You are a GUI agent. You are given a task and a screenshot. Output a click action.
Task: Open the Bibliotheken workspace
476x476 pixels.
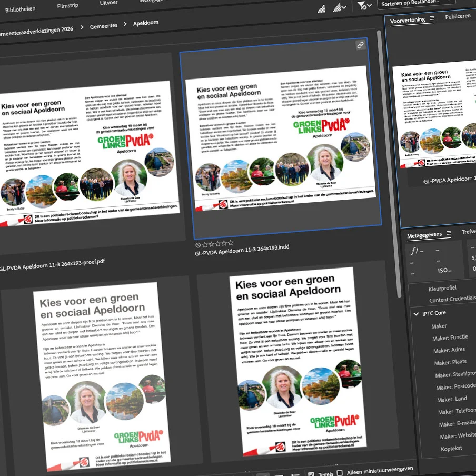pyautogui.click(x=21, y=9)
